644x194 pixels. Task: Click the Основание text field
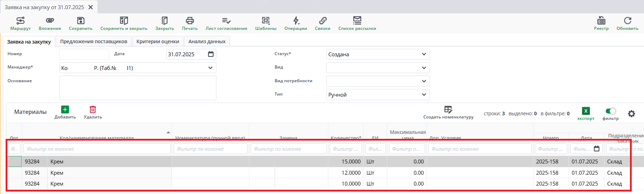pyautogui.click(x=137, y=88)
